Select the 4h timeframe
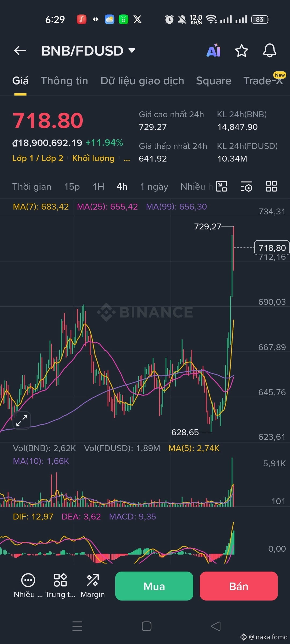This screenshot has width=290, height=644. [122, 186]
